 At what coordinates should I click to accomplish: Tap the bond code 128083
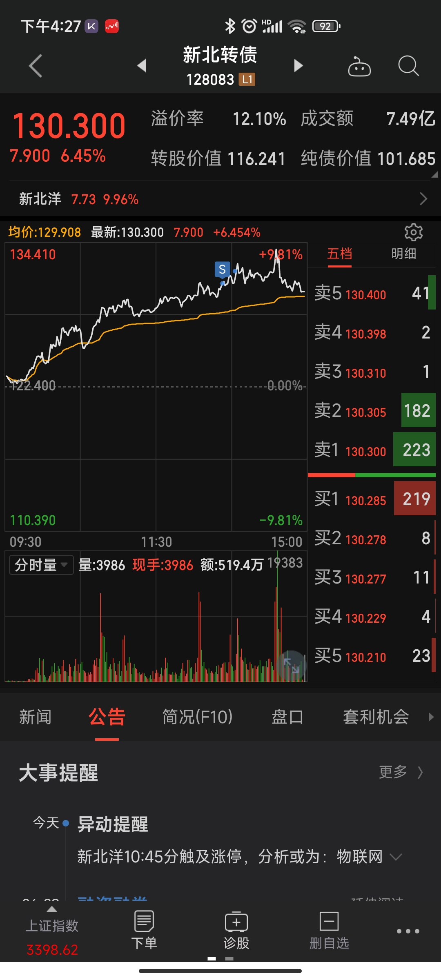point(210,80)
